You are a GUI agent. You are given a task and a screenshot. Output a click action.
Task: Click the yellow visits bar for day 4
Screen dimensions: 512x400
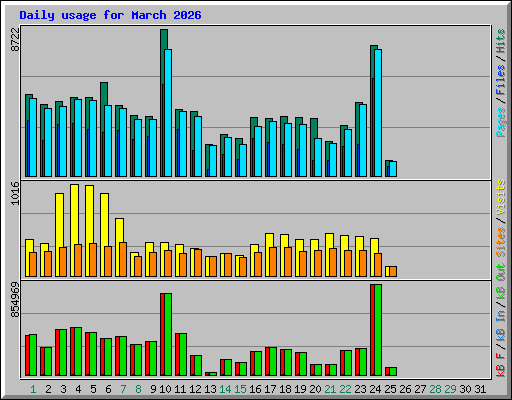pyautogui.click(x=74, y=214)
